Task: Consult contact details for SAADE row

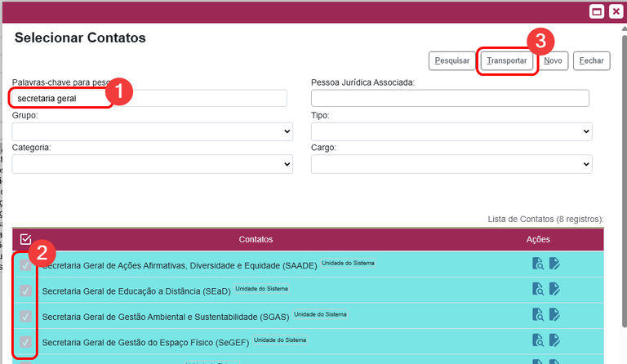Action: pyautogui.click(x=538, y=264)
